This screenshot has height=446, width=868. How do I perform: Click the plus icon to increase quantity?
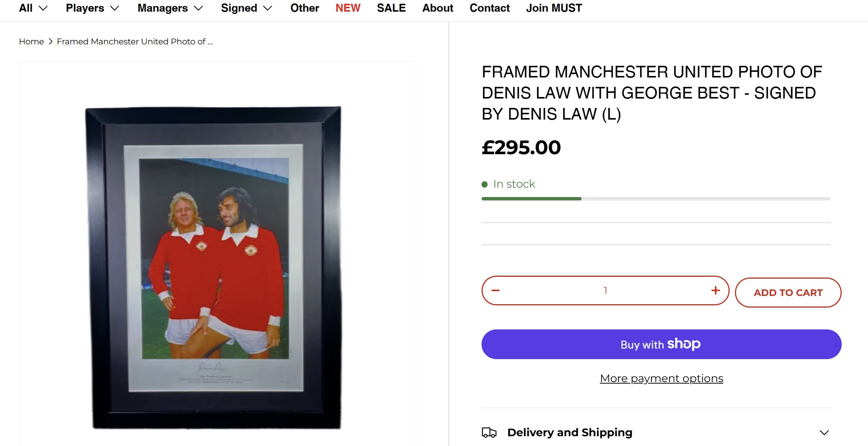pyautogui.click(x=715, y=290)
